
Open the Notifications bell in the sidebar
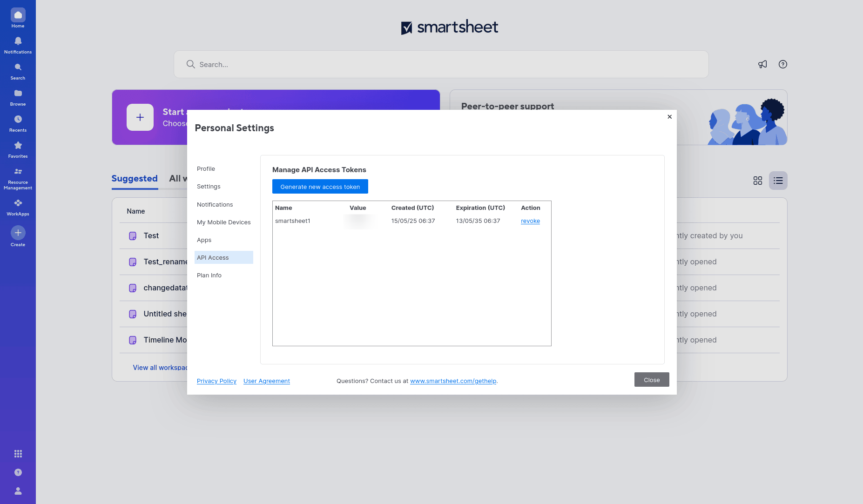point(18,45)
